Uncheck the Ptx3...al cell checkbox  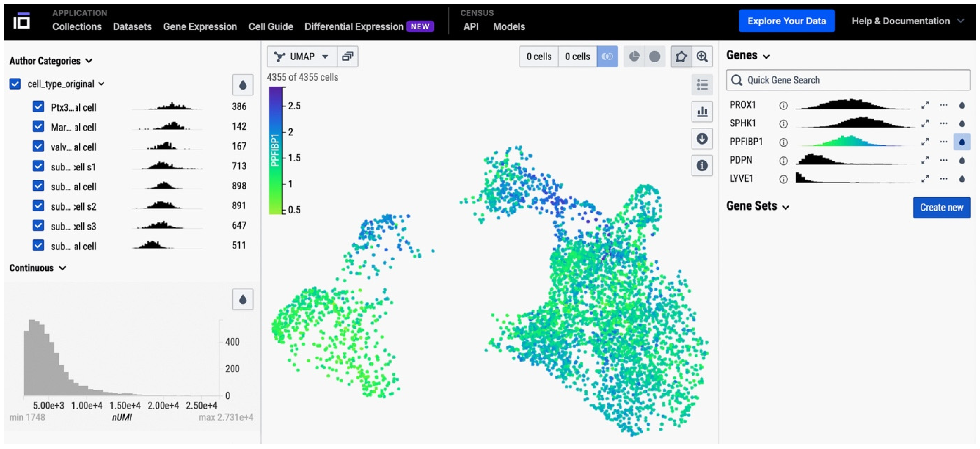(38, 106)
